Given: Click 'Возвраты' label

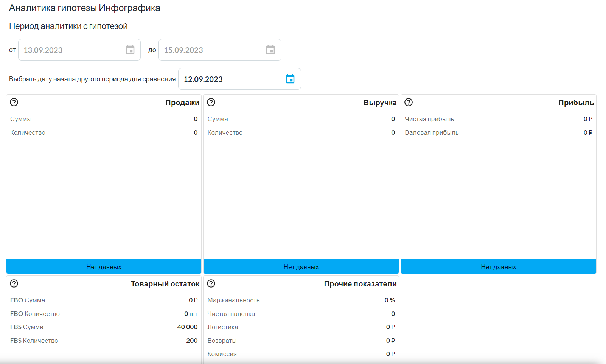Looking at the screenshot, I should tap(222, 341).
